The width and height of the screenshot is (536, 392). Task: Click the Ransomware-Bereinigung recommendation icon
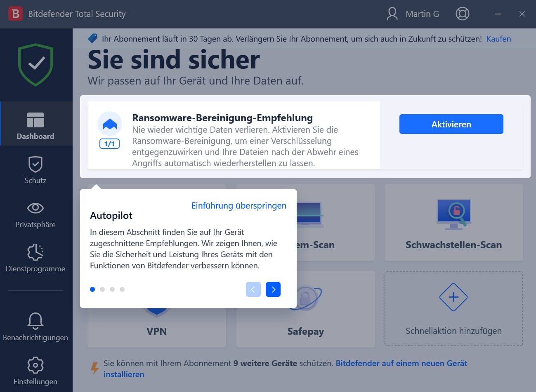(110, 124)
